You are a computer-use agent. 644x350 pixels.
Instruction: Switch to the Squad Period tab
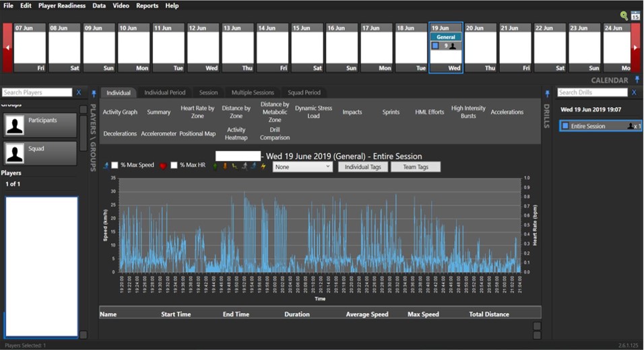click(304, 93)
